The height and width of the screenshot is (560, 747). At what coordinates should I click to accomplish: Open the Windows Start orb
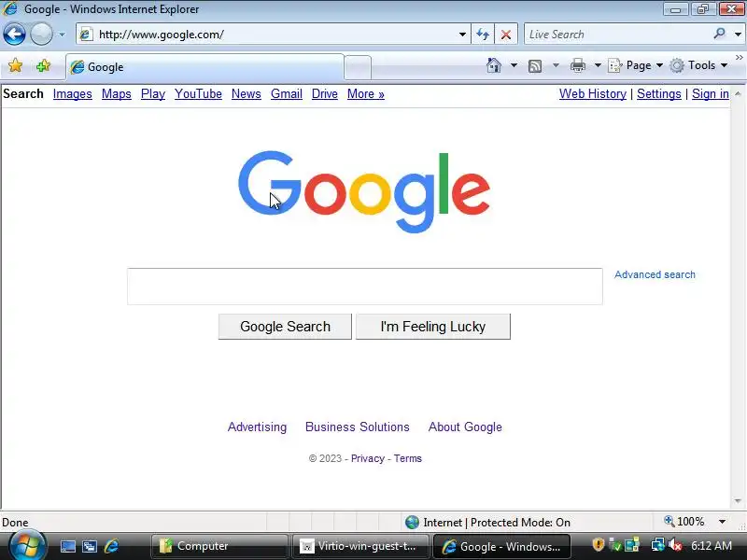click(28, 546)
